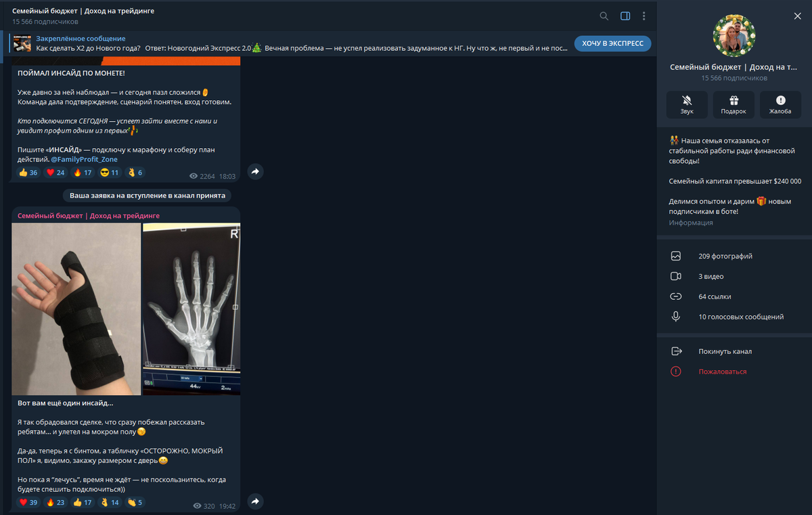Click the photos icon in info panel

[x=675, y=256]
